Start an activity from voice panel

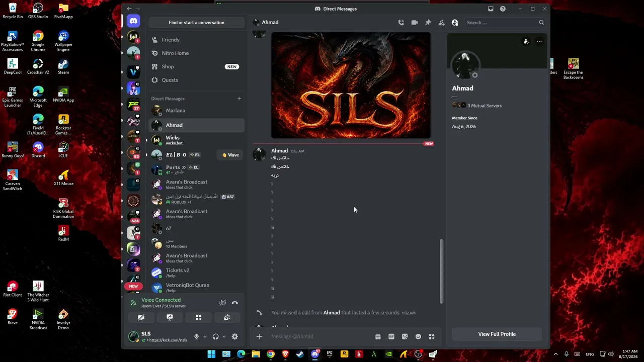pos(198,318)
